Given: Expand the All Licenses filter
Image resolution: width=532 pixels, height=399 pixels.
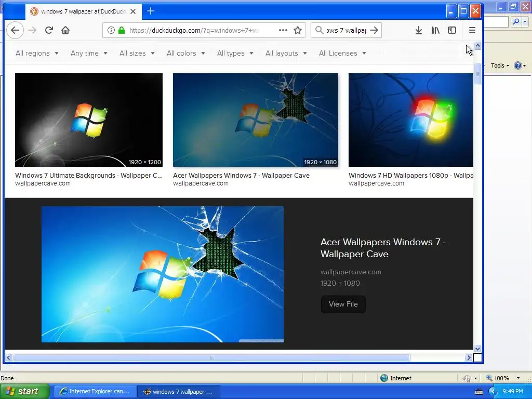Looking at the screenshot, I should (x=342, y=54).
